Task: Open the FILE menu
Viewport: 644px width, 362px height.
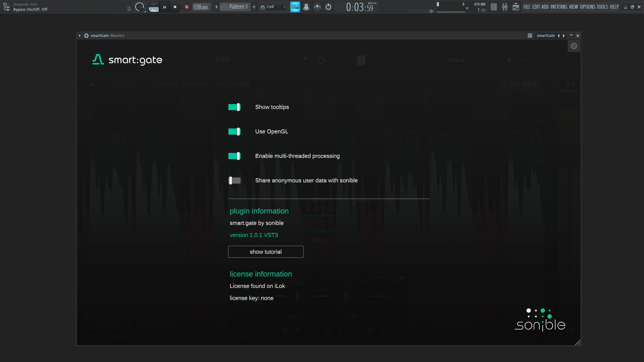Action: [x=527, y=7]
